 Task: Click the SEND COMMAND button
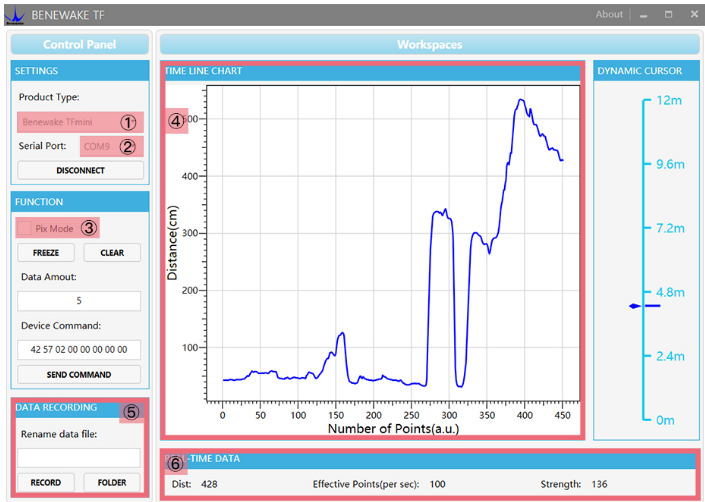(x=79, y=374)
